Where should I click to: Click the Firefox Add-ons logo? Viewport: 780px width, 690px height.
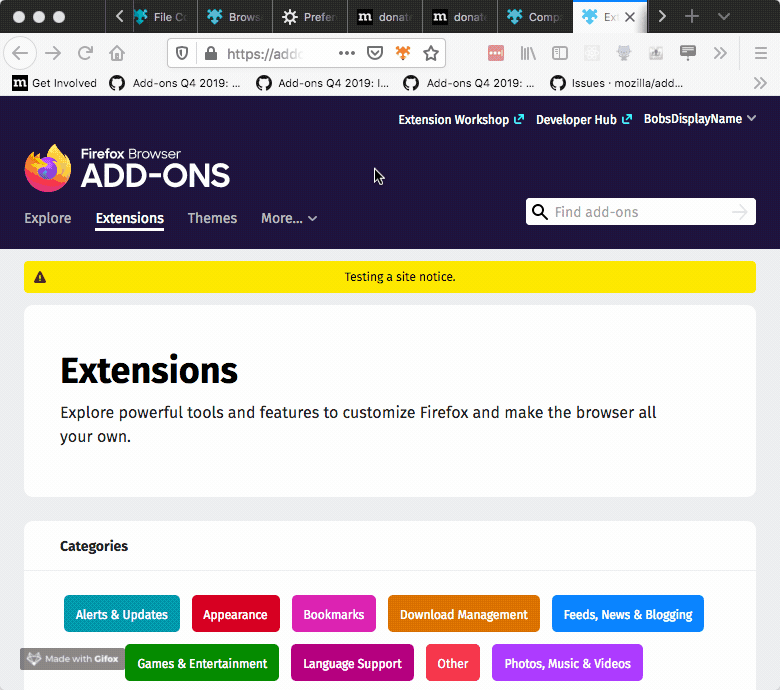127,168
